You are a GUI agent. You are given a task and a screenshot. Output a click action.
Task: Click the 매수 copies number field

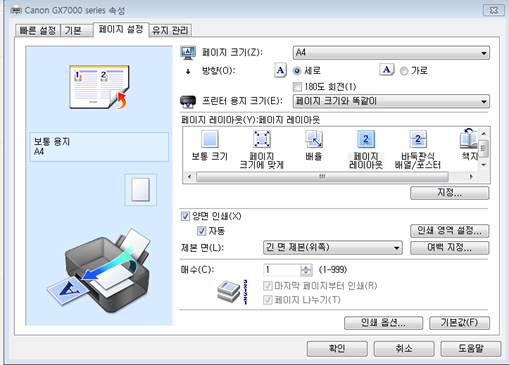[x=282, y=270]
